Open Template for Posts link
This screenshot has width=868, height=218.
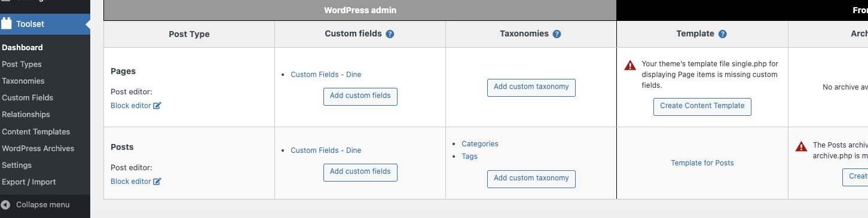coord(702,162)
